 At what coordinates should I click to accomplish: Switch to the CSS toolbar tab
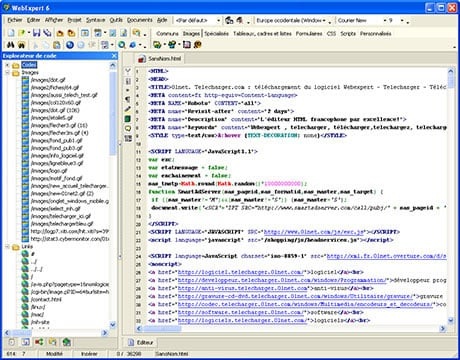(x=331, y=33)
